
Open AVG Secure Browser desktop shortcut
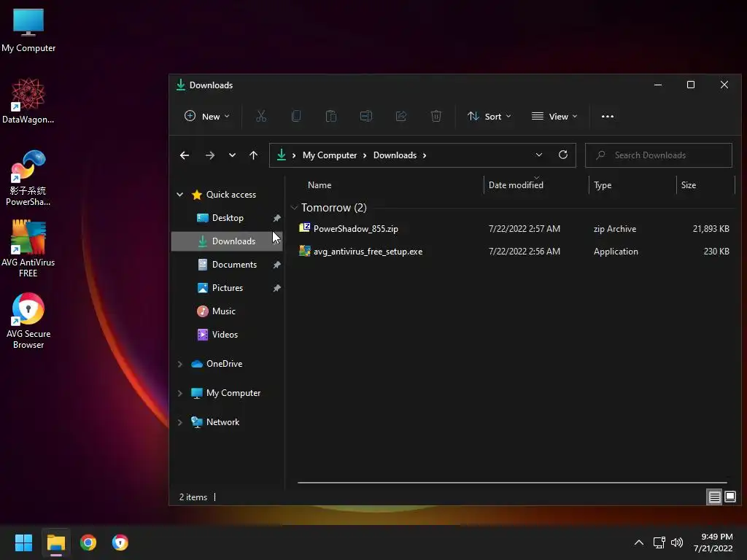tap(28, 321)
